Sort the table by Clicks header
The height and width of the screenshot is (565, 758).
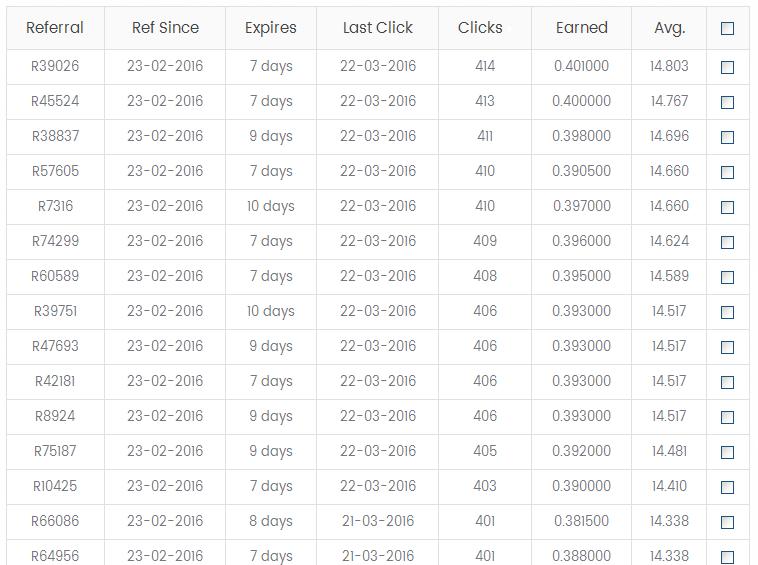point(480,28)
